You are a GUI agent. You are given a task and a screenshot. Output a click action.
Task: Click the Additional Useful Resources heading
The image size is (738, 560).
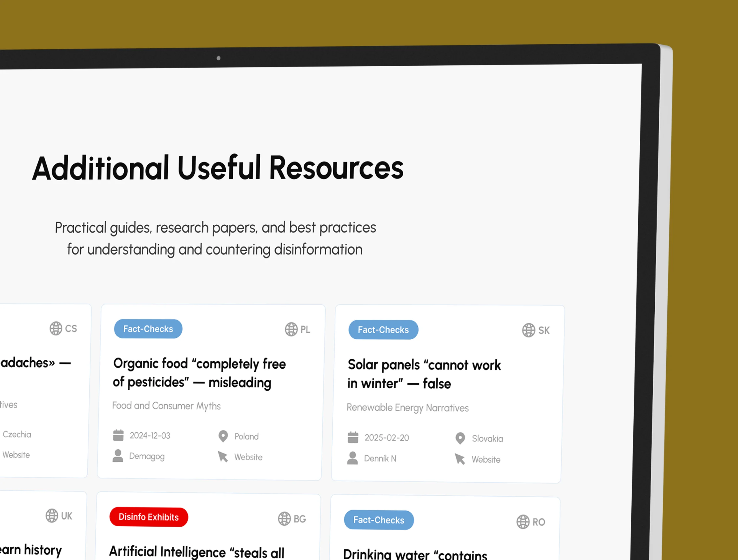point(218,168)
